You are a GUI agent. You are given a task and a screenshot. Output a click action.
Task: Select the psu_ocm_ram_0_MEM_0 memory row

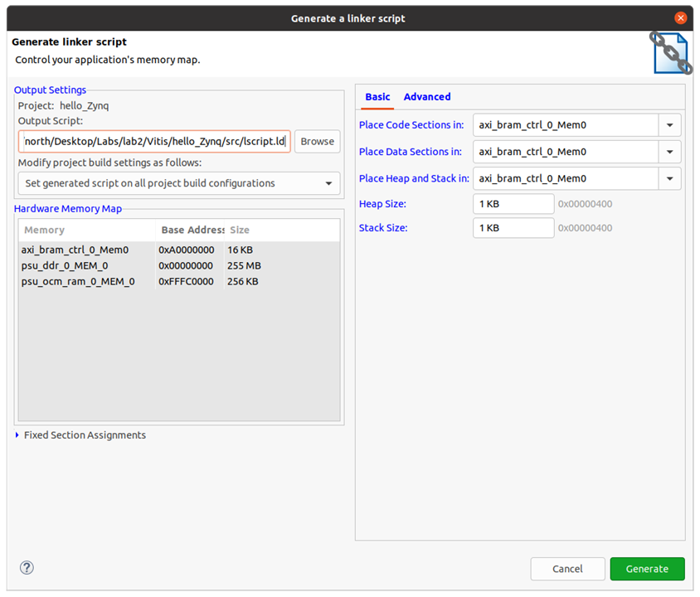click(x=78, y=282)
